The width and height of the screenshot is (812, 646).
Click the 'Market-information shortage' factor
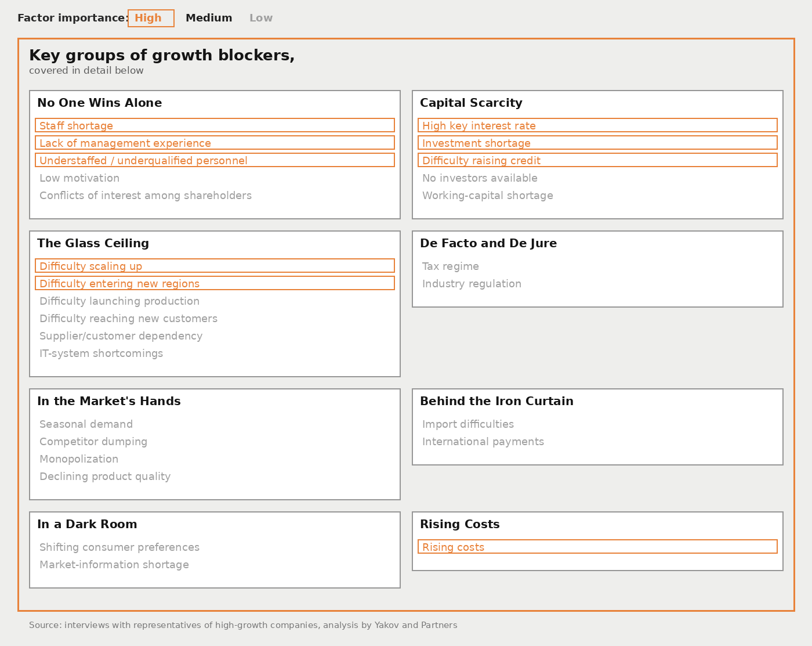tap(114, 565)
